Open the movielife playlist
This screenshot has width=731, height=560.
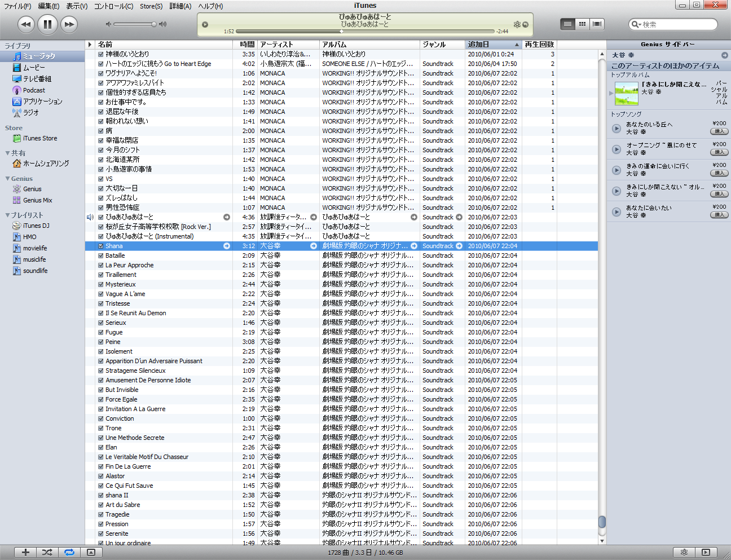click(x=30, y=248)
